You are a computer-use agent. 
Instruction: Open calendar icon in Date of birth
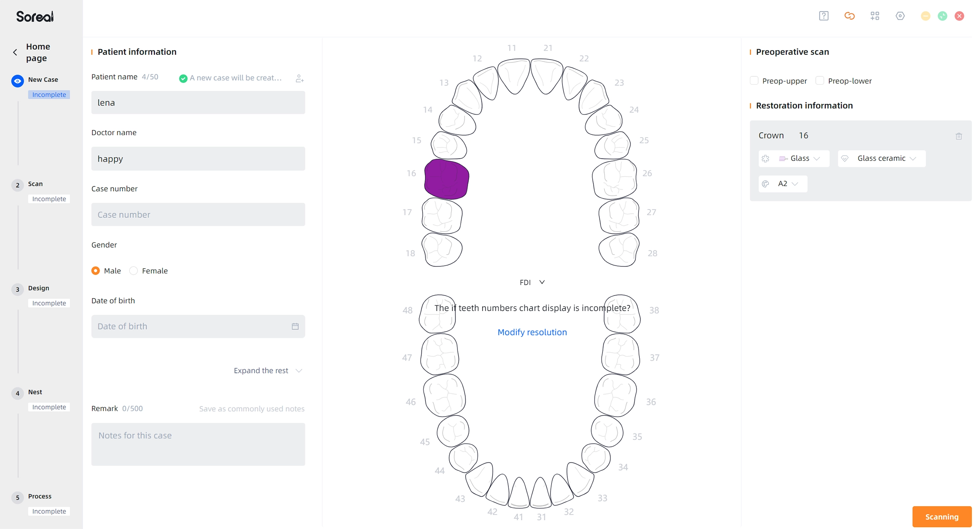295,326
